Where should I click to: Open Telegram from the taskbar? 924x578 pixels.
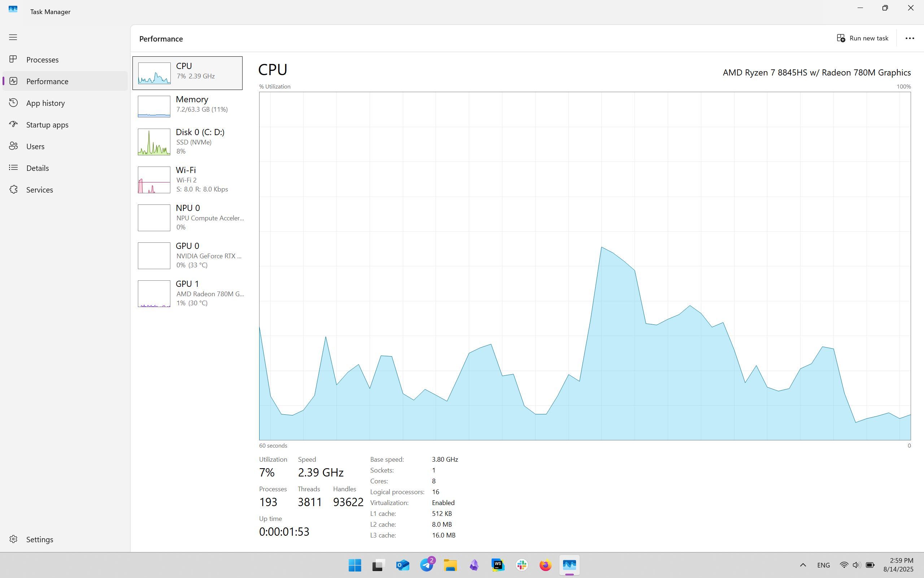(x=427, y=565)
